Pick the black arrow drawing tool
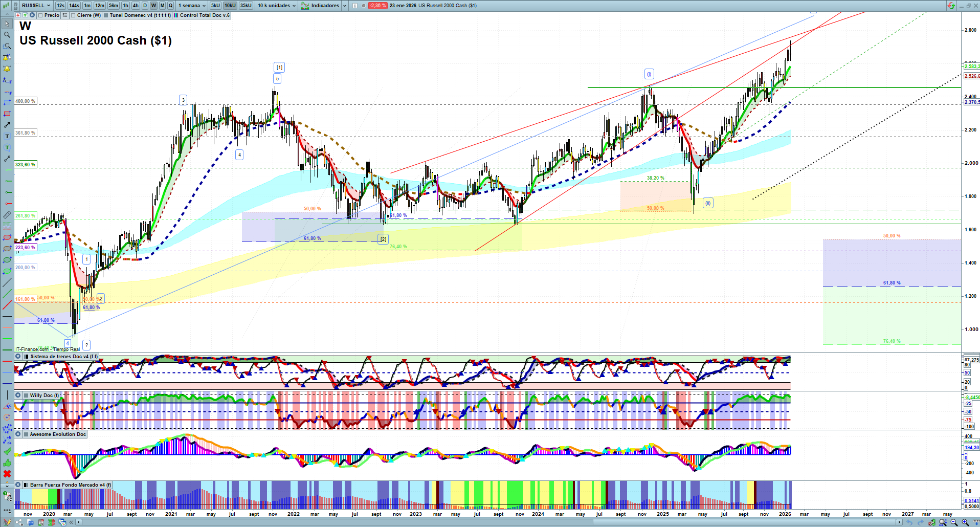Viewport: 980px width, 527px height. pyautogui.click(x=7, y=125)
